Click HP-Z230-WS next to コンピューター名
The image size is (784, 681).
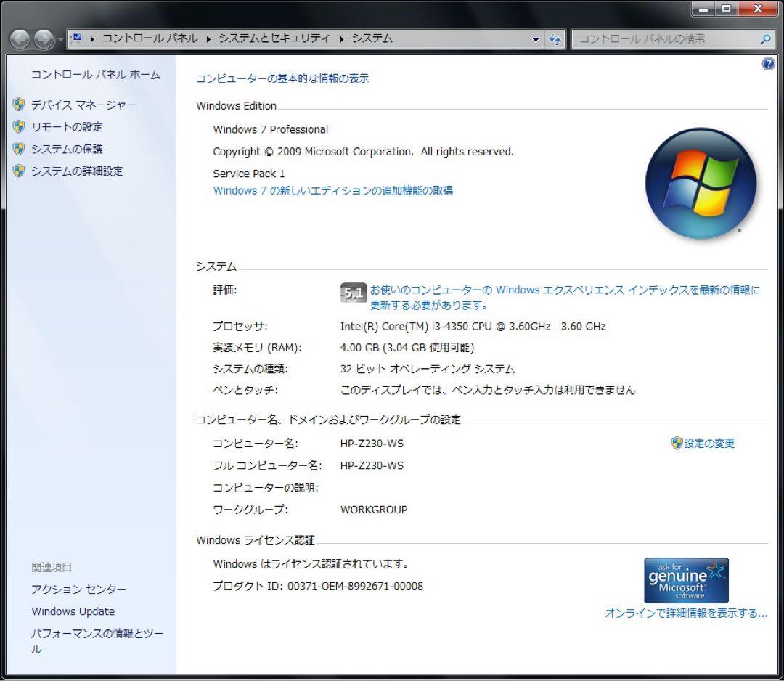click(372, 444)
